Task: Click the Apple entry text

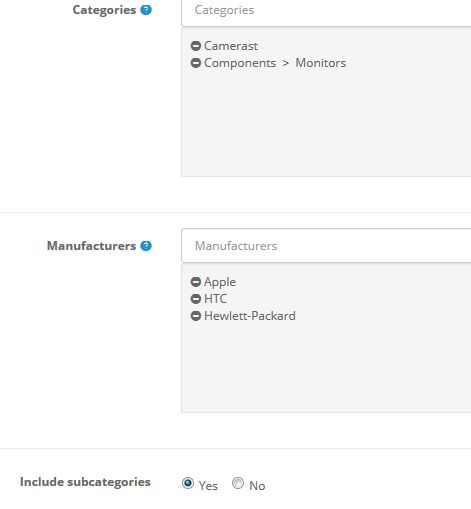Action: [x=220, y=282]
